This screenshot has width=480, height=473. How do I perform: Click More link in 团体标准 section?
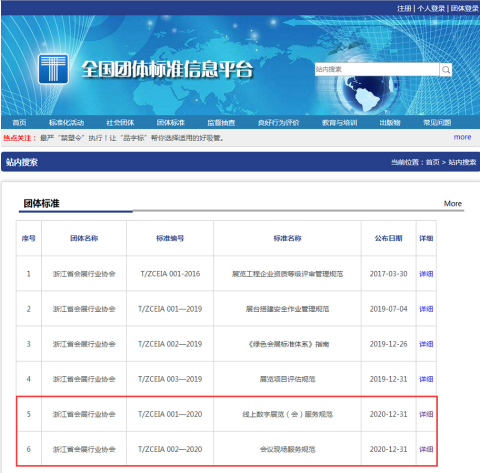point(453,203)
